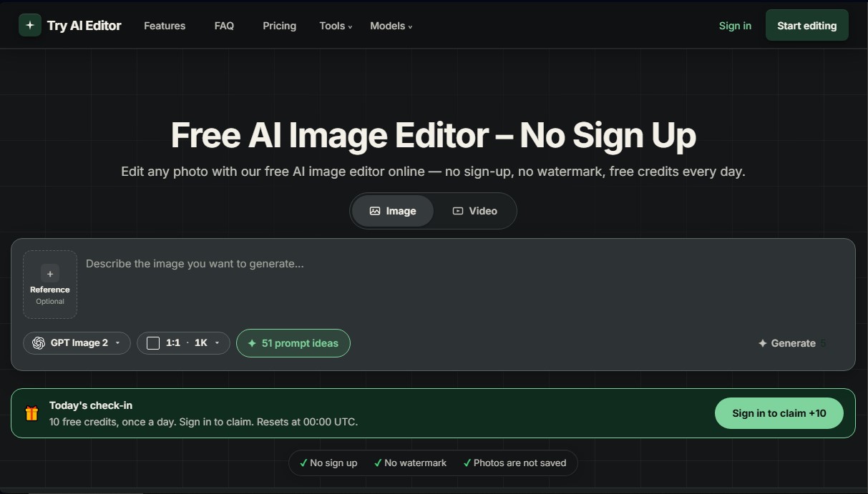Click the sparkle icon beside Generate
Screen dimensions: 868x494
pos(763,343)
